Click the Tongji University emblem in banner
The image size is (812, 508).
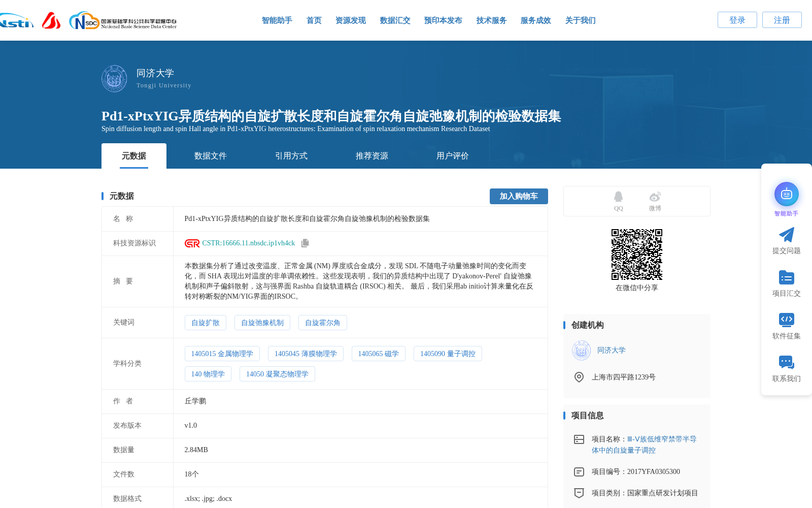(114, 78)
